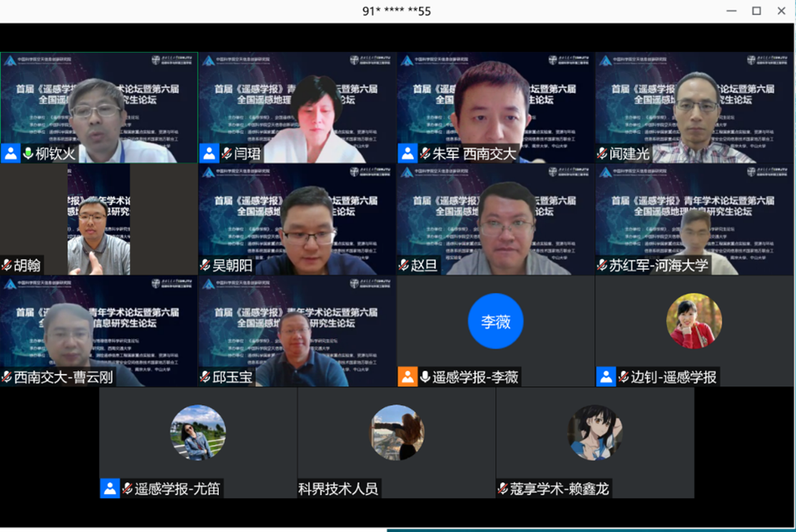796x532 pixels.
Task: Open 赵旦's video feed
Action: (x=495, y=219)
